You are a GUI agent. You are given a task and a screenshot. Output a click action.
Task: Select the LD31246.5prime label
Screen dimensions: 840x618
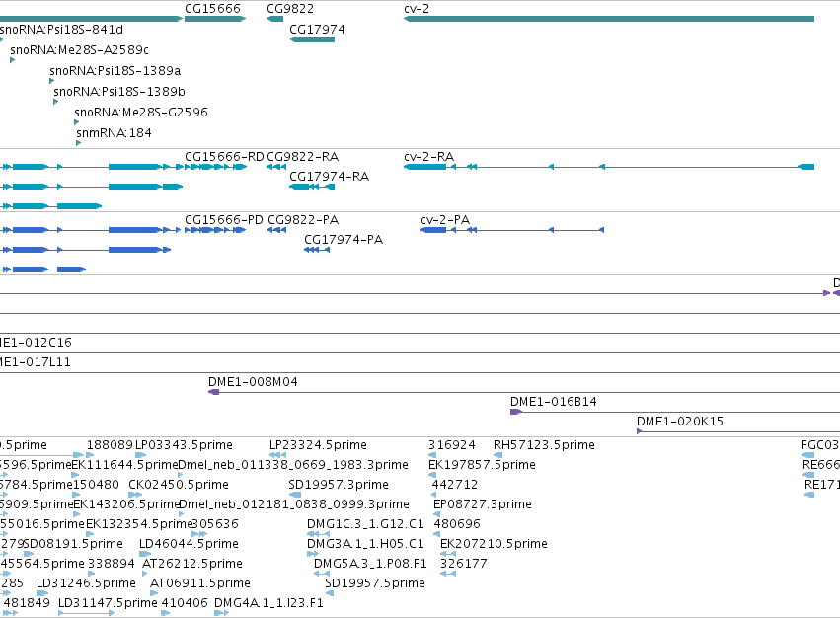click(x=86, y=583)
